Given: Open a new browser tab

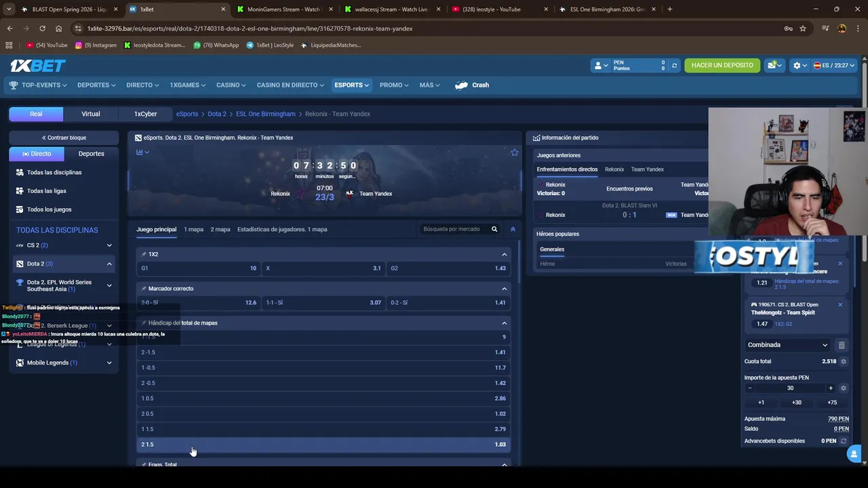Looking at the screenshot, I should tap(669, 9).
